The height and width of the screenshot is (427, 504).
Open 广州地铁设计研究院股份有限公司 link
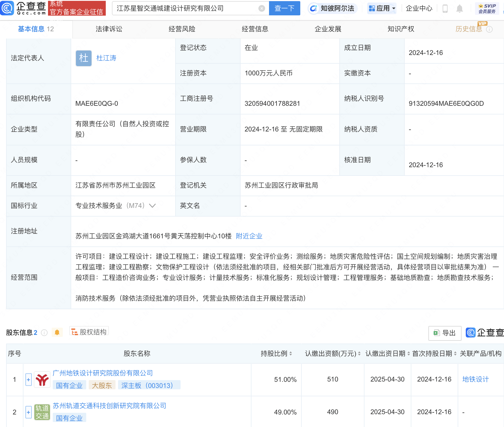[103, 373]
